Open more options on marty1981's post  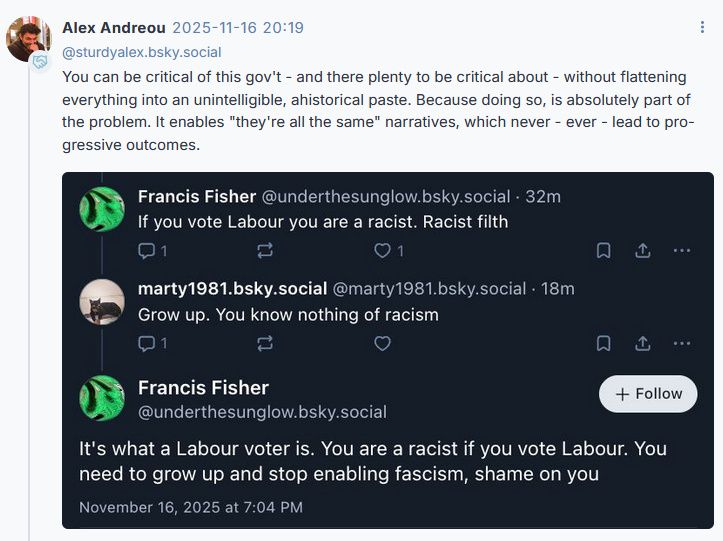click(682, 343)
